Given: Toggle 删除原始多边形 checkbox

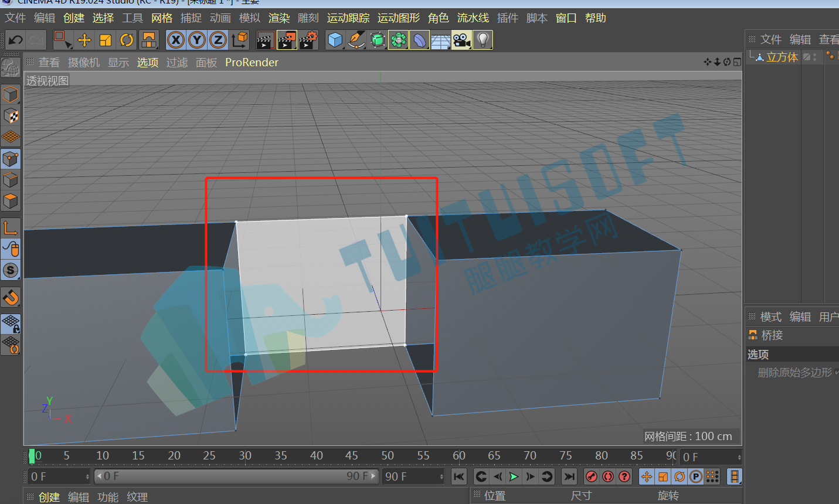Looking at the screenshot, I should [x=837, y=372].
